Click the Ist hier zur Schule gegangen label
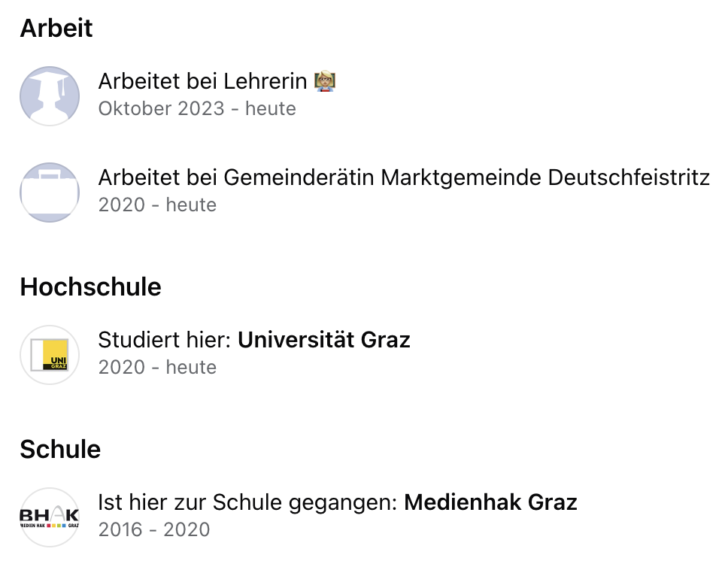The image size is (728, 573). [x=248, y=502]
